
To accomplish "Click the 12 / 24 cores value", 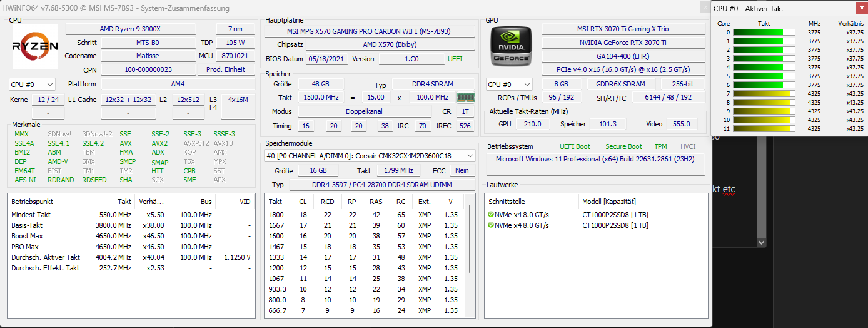I will pyautogui.click(x=48, y=100).
